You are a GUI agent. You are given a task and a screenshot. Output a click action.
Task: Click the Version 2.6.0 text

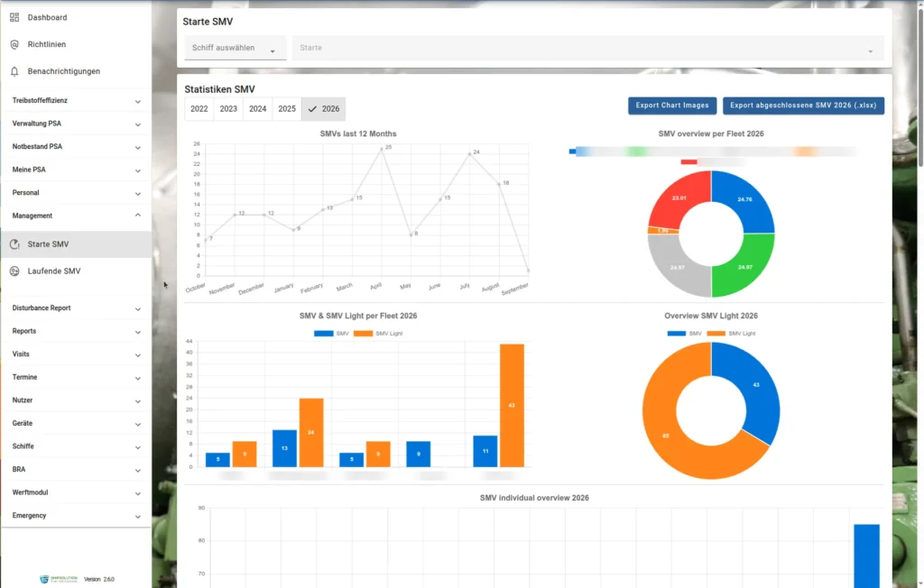[x=99, y=579]
